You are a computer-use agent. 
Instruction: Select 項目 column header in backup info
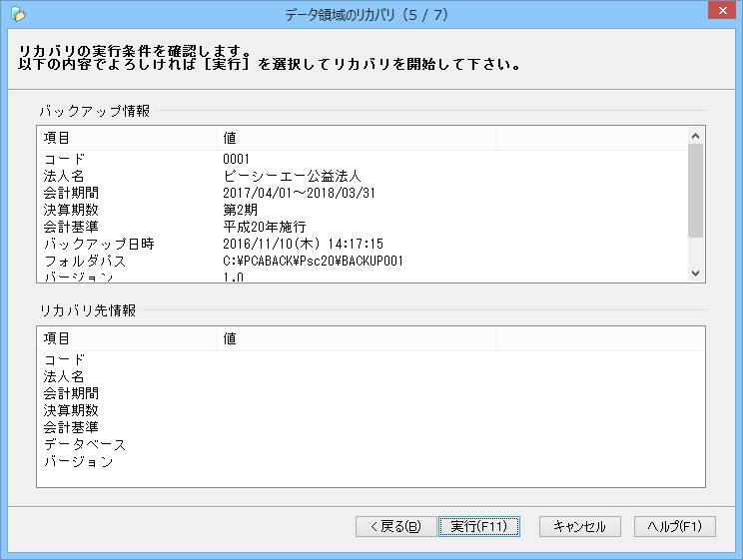127,138
